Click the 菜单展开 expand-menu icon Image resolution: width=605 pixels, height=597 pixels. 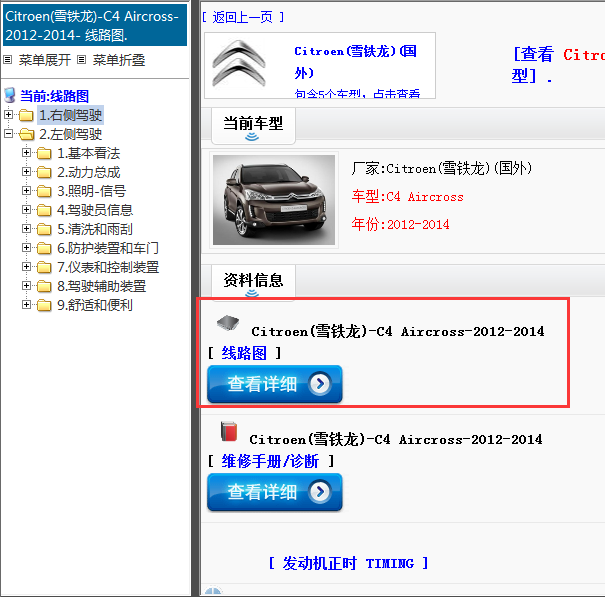coord(8,60)
